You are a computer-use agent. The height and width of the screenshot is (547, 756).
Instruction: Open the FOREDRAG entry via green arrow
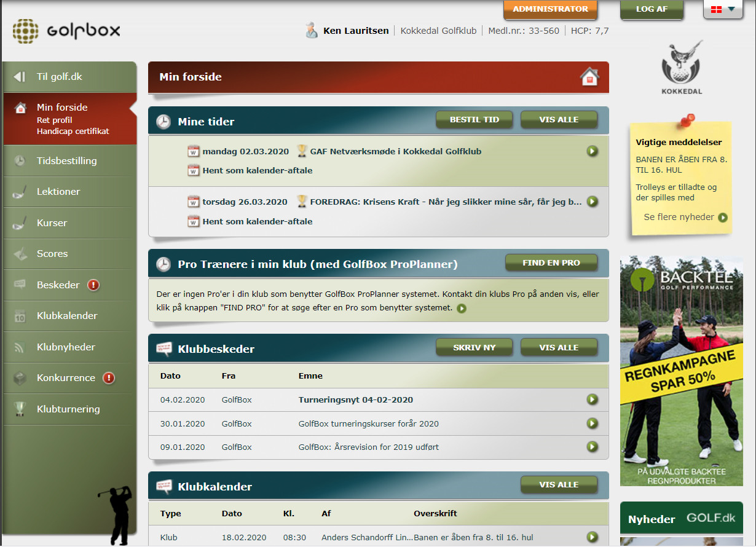593,202
